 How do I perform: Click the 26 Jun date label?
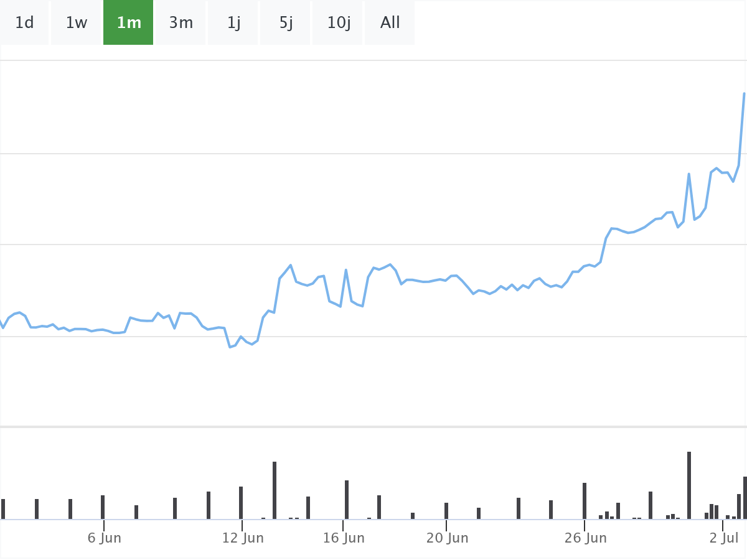click(585, 538)
